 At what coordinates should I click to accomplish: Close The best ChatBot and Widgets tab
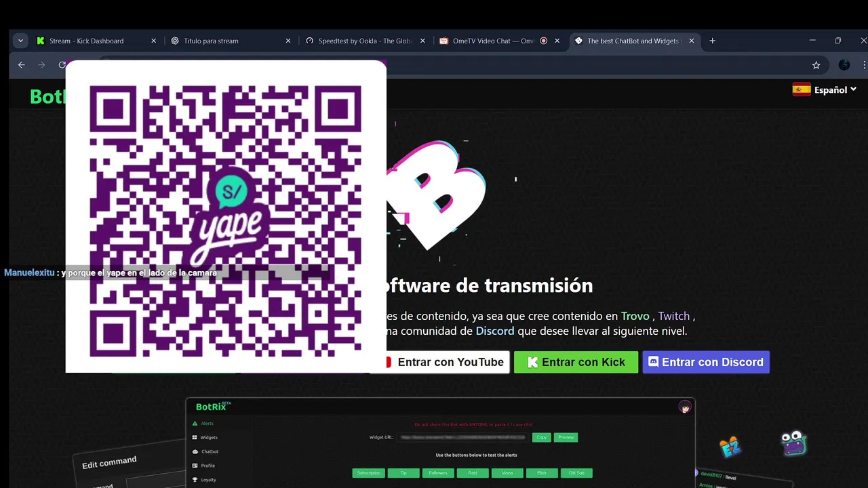pyautogui.click(x=692, y=41)
